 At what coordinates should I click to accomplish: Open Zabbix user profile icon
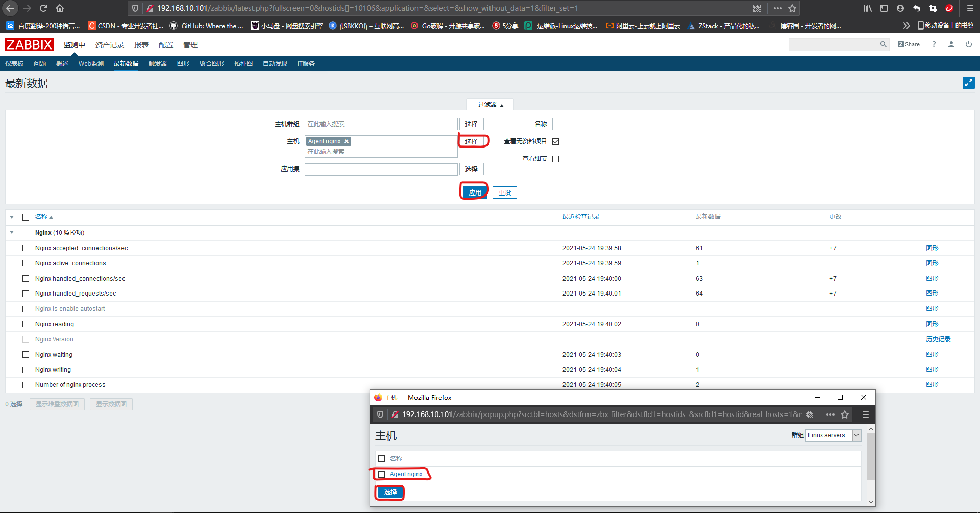pos(951,44)
